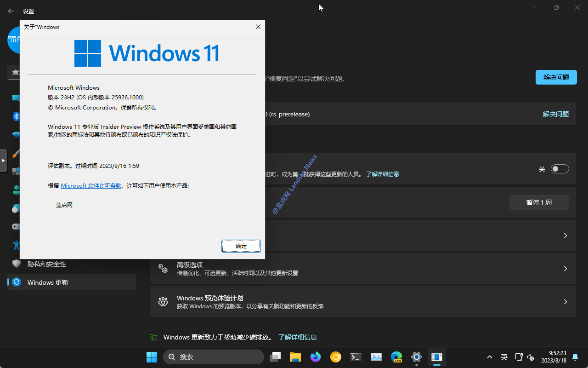Viewport: 588px width, 368px height.
Task: Select 隐私和安全性 in Settings sidebar
Action: (x=72, y=264)
